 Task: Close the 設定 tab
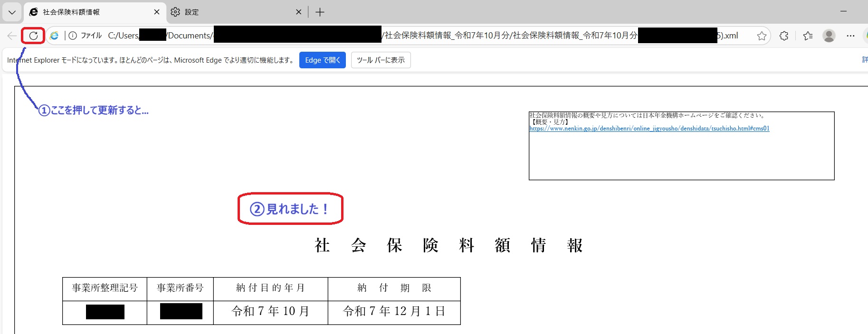298,12
